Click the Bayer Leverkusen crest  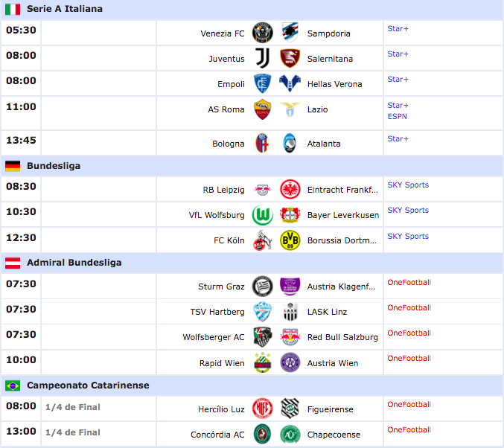(290, 215)
